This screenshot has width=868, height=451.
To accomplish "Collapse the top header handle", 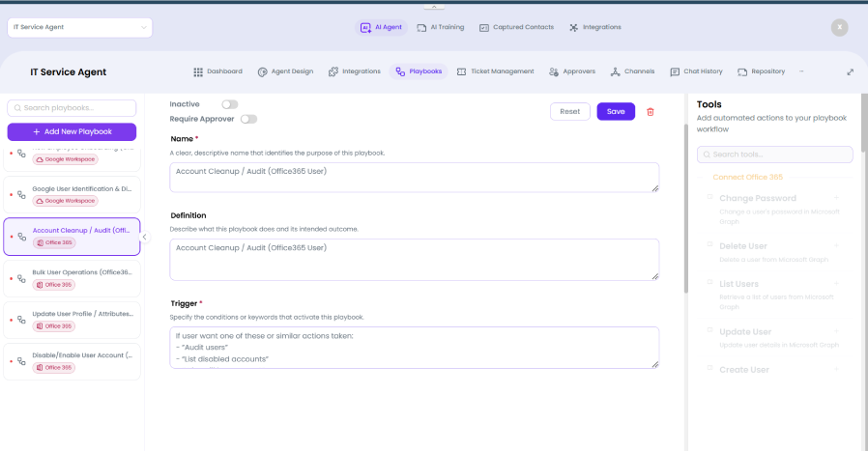I will (434, 7).
